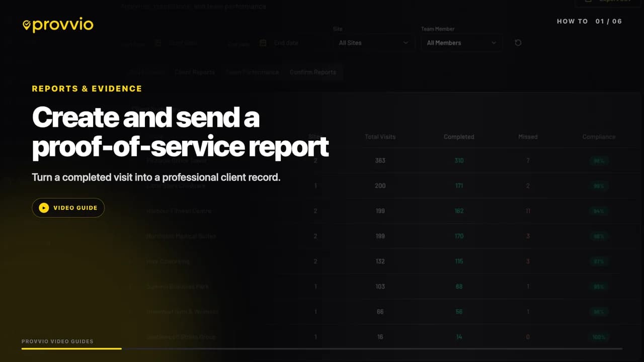Click the Total Visits column header
The width and height of the screenshot is (644, 362).
pos(380,137)
